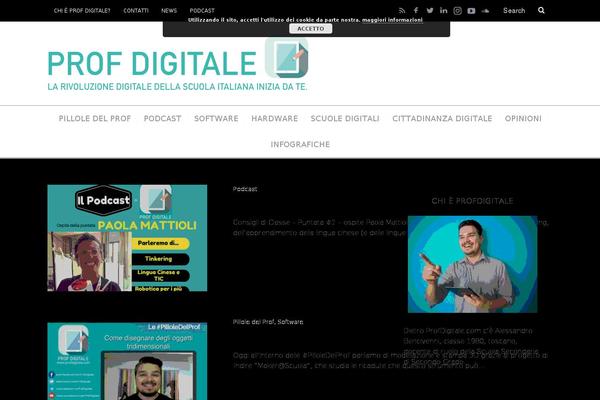The height and width of the screenshot is (400, 600).
Task: Click the CHI È PROFDIGITALE sidebar heading
Action: (472, 201)
